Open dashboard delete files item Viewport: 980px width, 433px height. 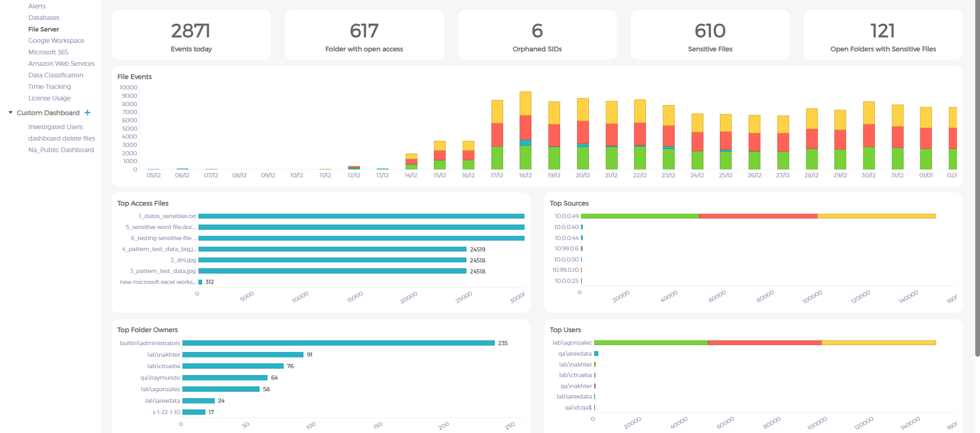tap(61, 139)
